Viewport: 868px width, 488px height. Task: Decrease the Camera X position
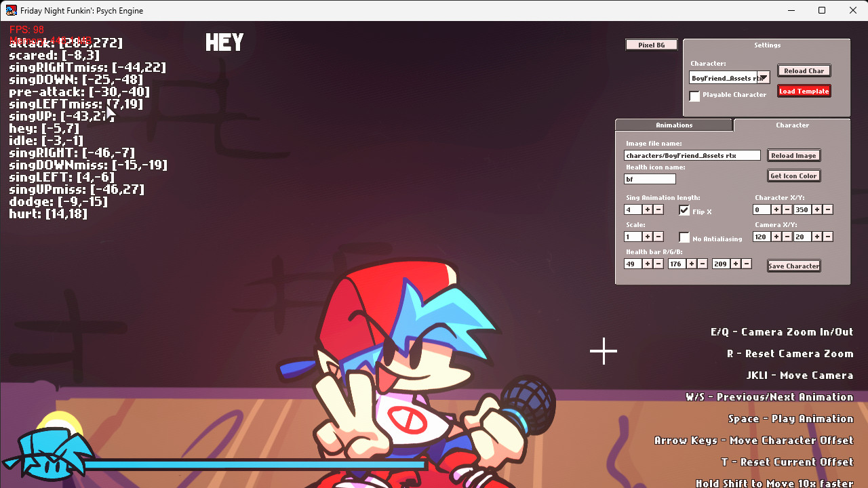pos(786,237)
